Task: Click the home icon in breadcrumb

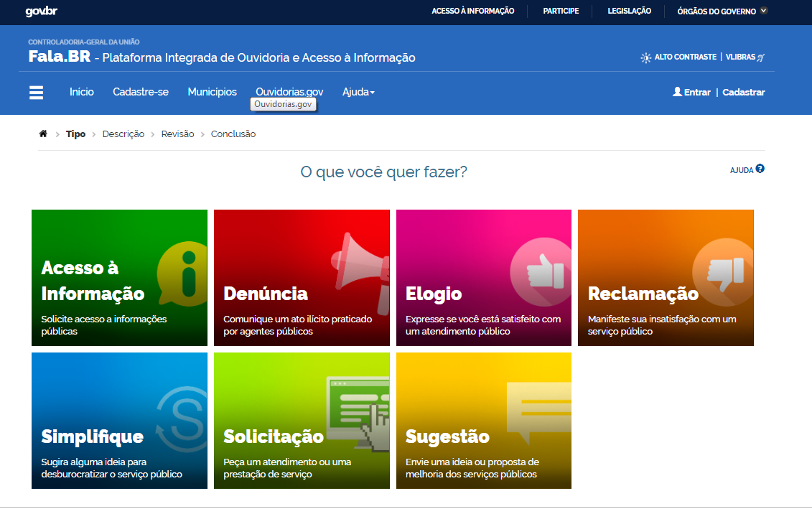Action: [x=43, y=134]
